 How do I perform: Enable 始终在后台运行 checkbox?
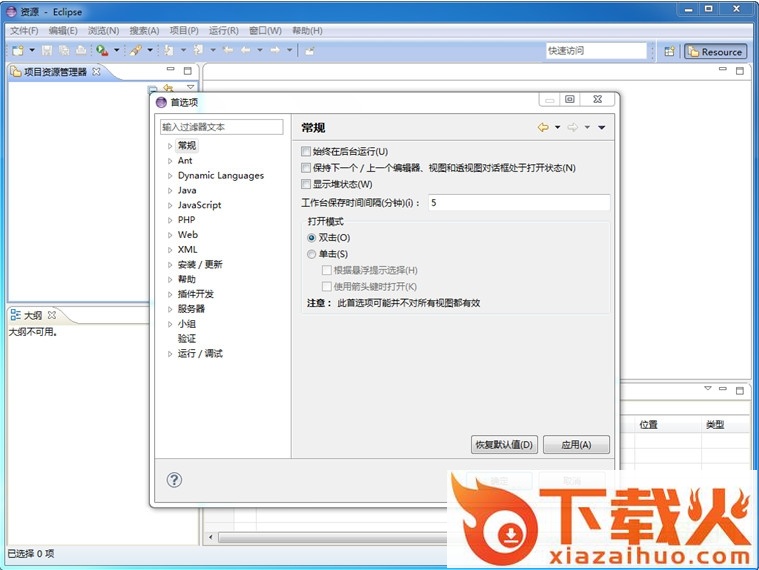[x=306, y=152]
